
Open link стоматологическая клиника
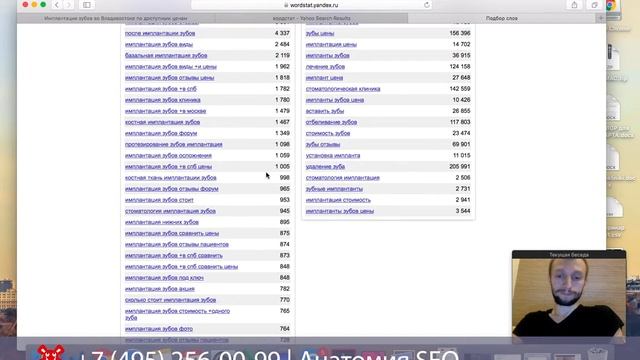click(x=343, y=89)
